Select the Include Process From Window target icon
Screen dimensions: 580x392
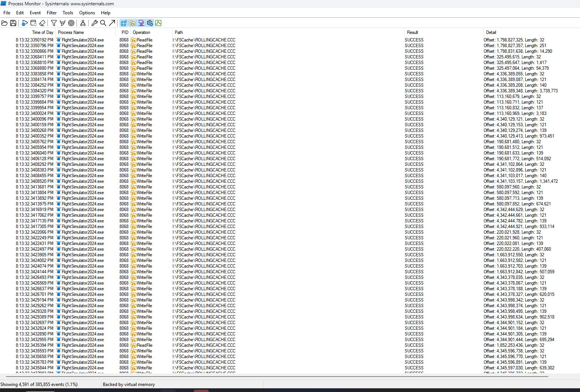point(71,23)
